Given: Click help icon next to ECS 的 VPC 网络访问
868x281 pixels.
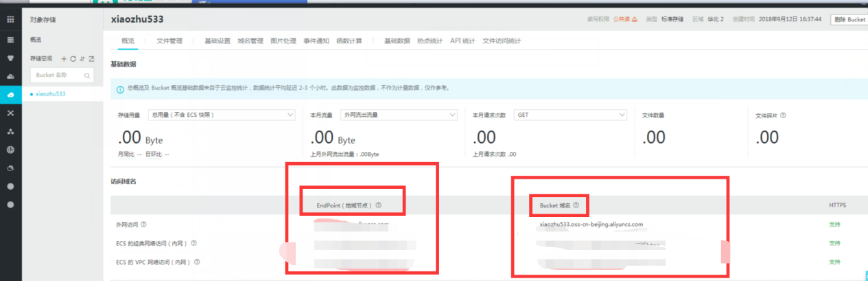Looking at the screenshot, I should [x=196, y=262].
